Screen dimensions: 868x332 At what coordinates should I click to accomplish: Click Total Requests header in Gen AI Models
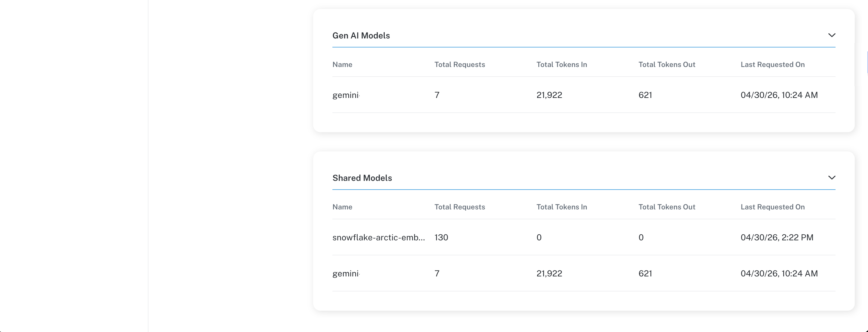460,65
